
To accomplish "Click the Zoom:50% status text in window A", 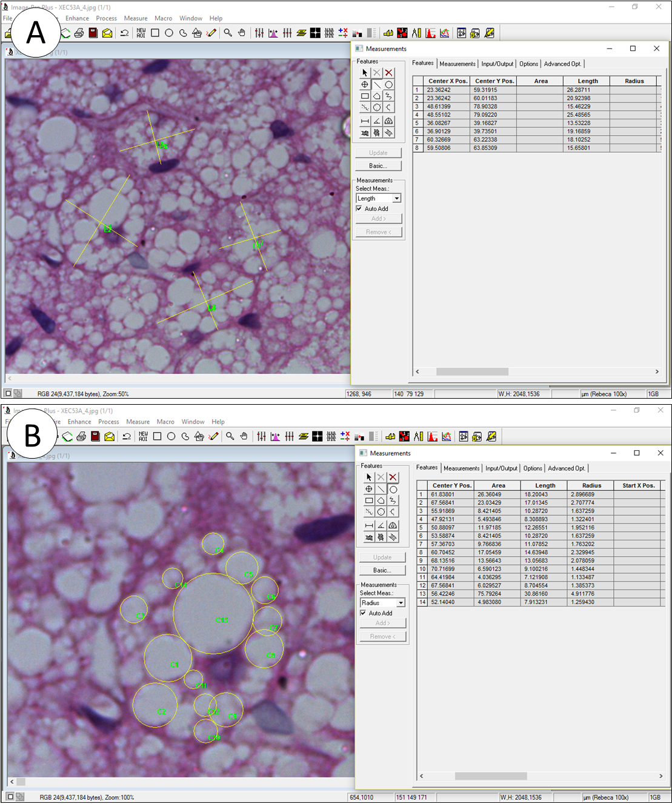I will 115,394.
